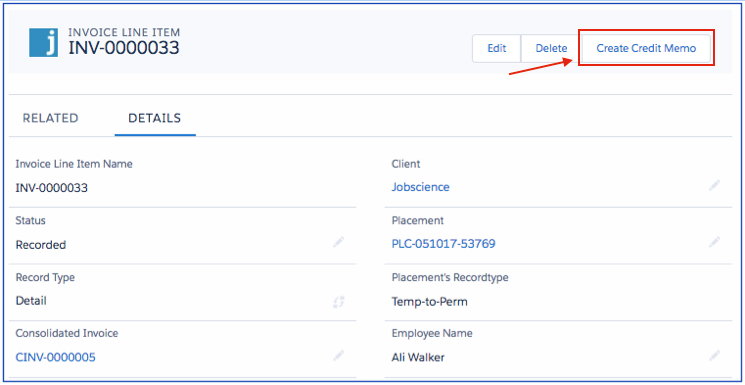Open consolidated invoice CINV-0000005 link
Image resolution: width=745 pixels, height=385 pixels.
click(x=56, y=357)
